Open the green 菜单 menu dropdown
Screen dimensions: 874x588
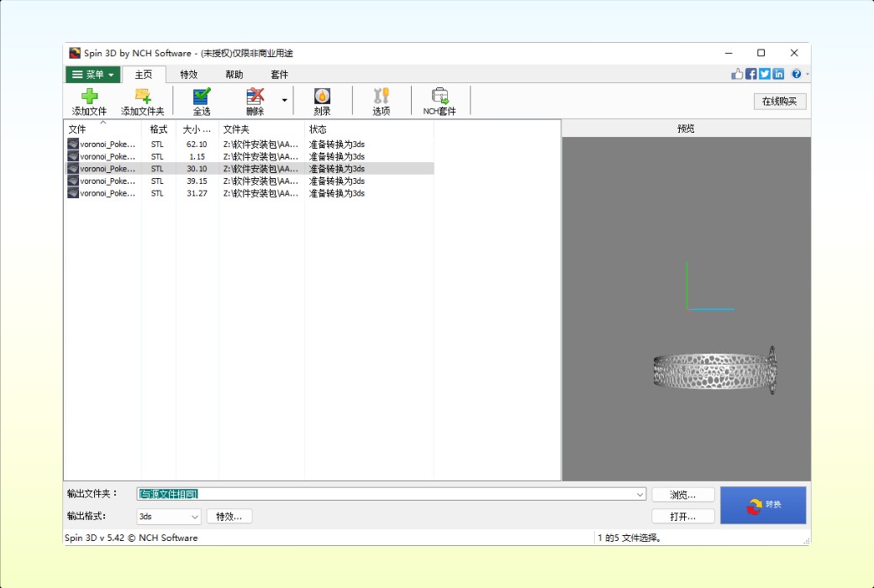tap(92, 74)
